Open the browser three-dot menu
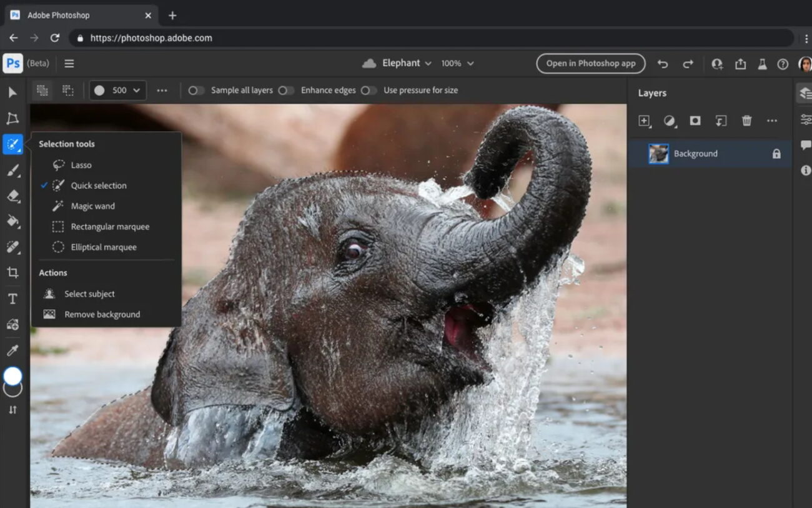Viewport: 812px width, 508px height. pyautogui.click(x=806, y=38)
